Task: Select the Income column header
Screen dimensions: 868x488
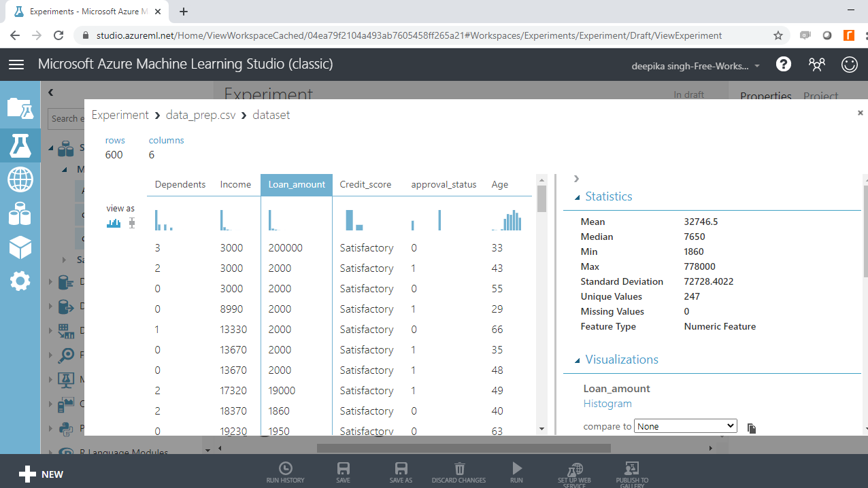Action: click(x=235, y=184)
